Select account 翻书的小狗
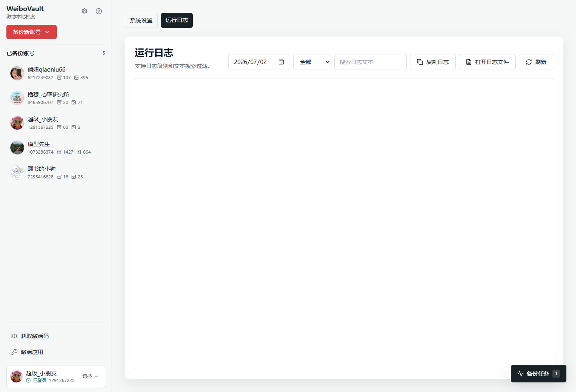The width and height of the screenshot is (576, 392). click(x=56, y=172)
